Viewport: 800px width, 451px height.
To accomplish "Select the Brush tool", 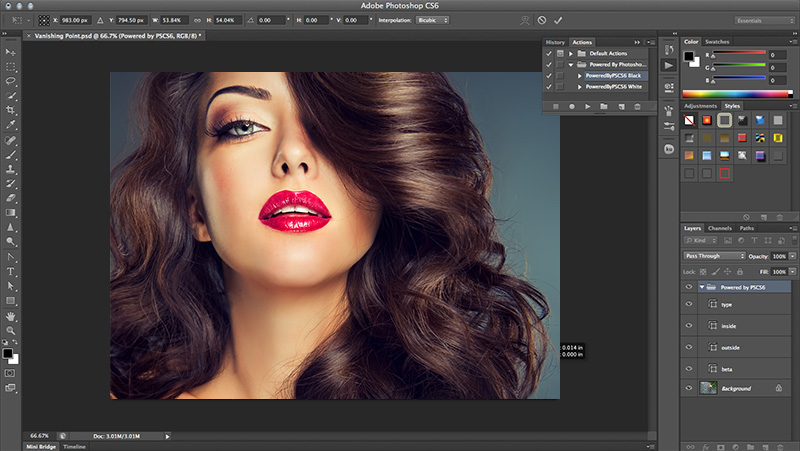I will tap(10, 155).
